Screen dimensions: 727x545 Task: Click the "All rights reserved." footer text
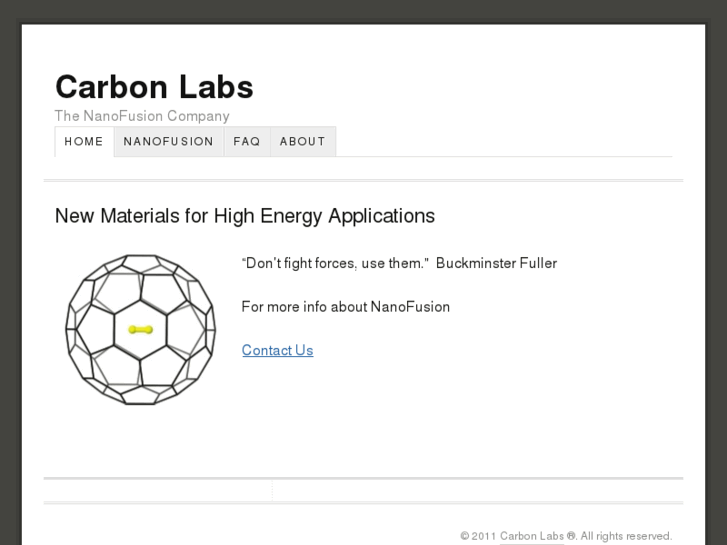pyautogui.click(x=626, y=536)
